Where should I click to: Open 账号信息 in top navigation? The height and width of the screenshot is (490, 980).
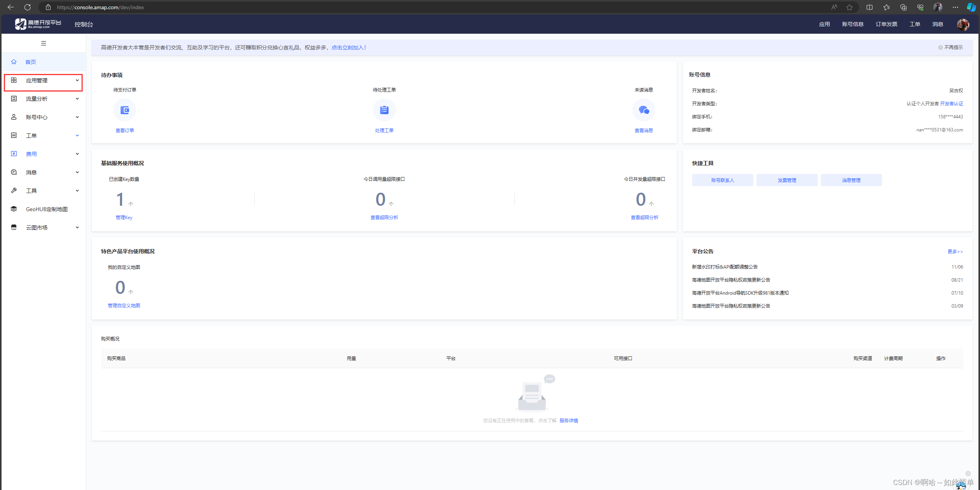(x=853, y=25)
